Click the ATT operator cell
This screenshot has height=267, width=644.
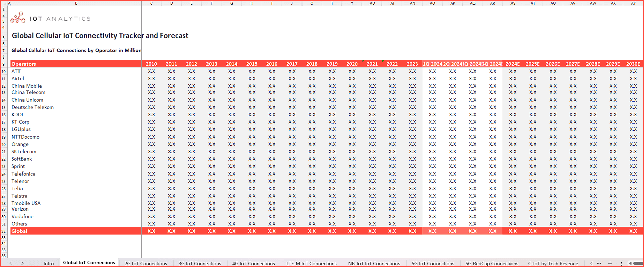[76, 71]
